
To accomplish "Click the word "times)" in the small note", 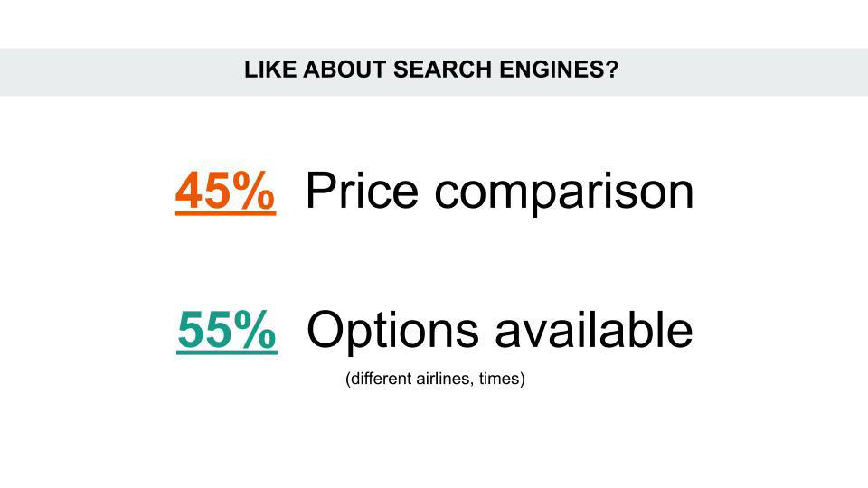I will [x=502, y=380].
